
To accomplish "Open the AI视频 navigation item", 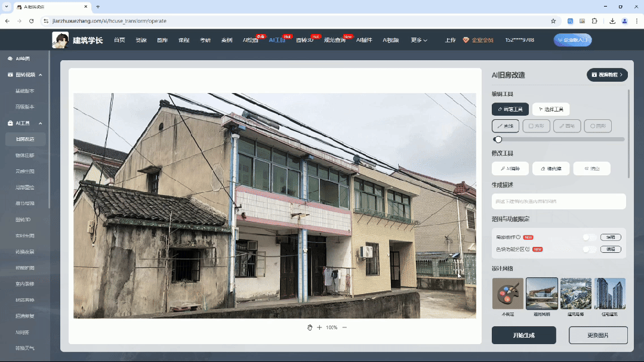I will (x=390, y=40).
